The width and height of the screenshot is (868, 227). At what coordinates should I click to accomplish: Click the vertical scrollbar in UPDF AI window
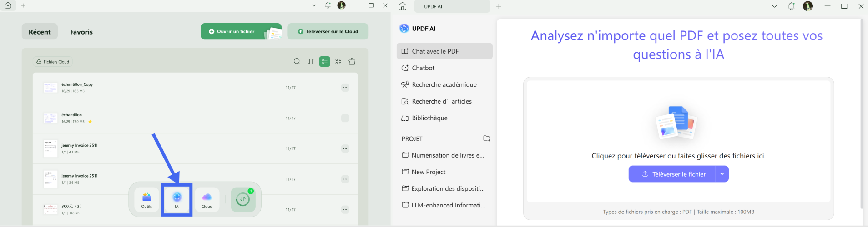861,113
